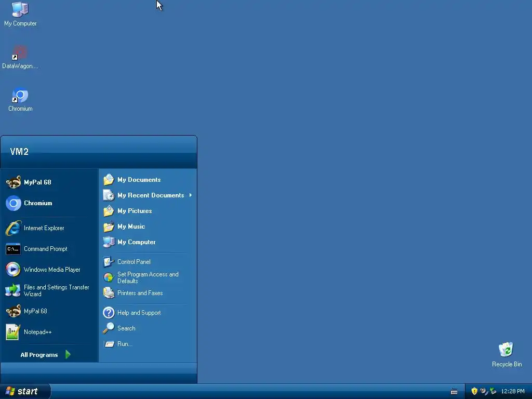Open My Computer in Start menu
Screen dimensions: 532x399
click(x=148, y=242)
